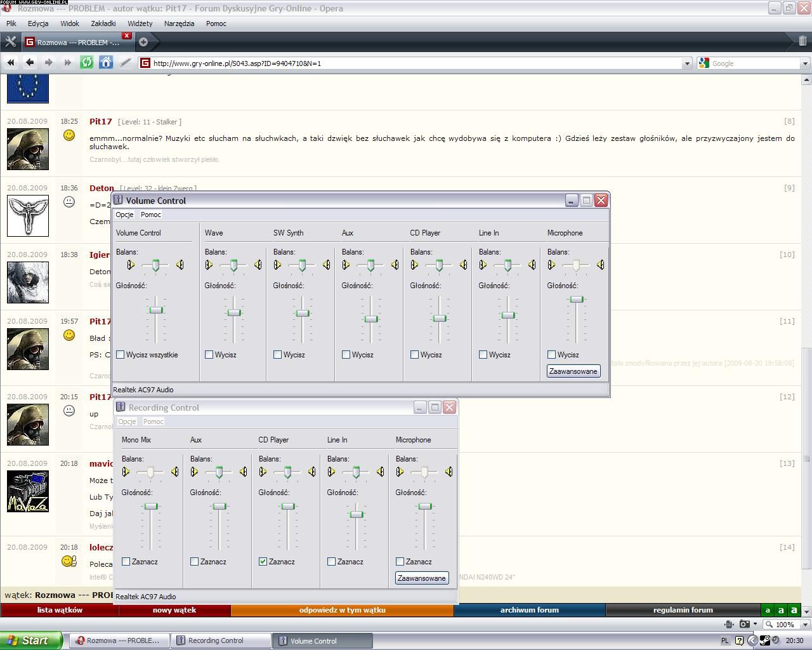The image size is (812, 650).
Task: Click the closed tabs trash icon
Action: tap(802, 41)
